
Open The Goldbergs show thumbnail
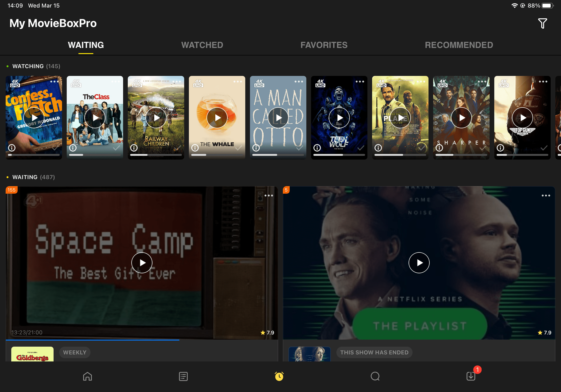coord(32,354)
